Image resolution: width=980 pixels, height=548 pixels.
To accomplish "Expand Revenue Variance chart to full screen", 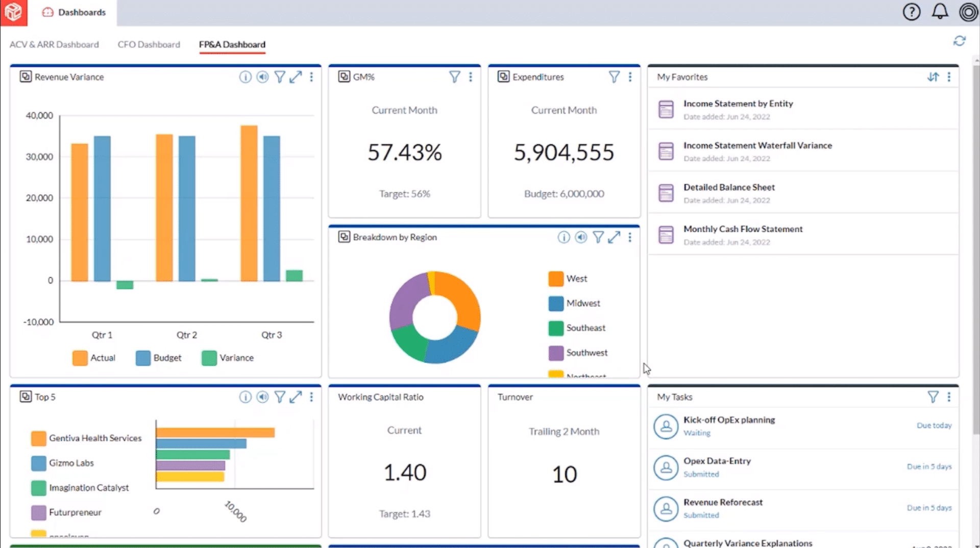I will pyautogui.click(x=296, y=77).
